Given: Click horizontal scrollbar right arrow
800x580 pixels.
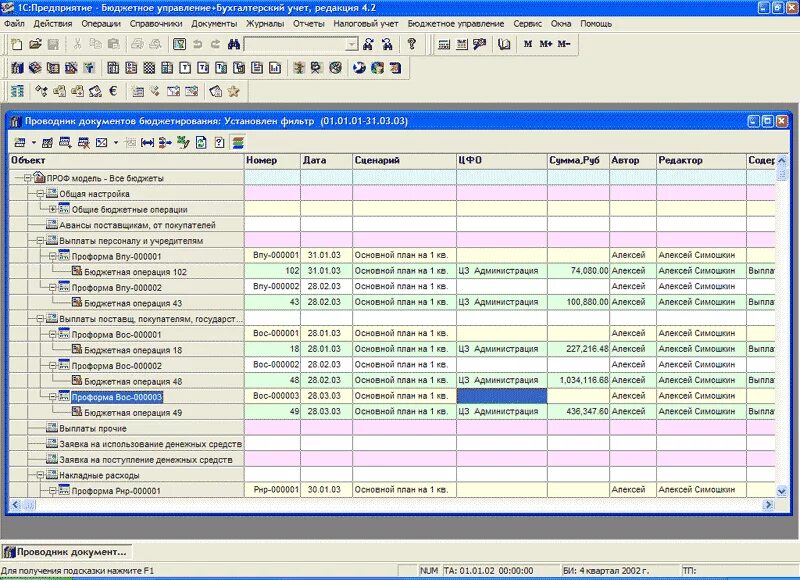Looking at the screenshot, I should pyautogui.click(x=768, y=505).
